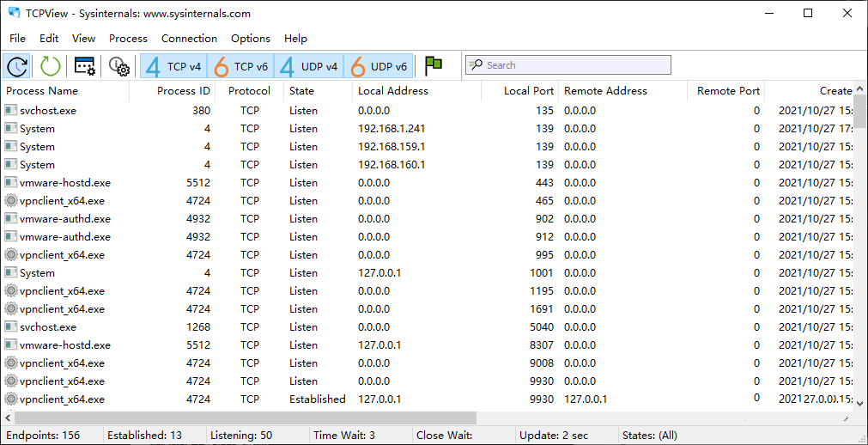Click the vpnclient_x64.exe gear icon in Established row

click(10, 399)
